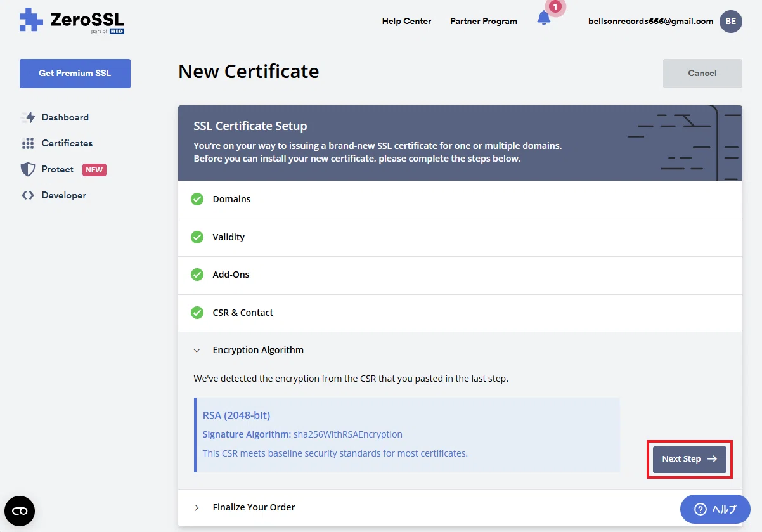Image resolution: width=762 pixels, height=532 pixels.
Task: Click the 'We've detected the encryption' sentence
Action: click(x=351, y=379)
